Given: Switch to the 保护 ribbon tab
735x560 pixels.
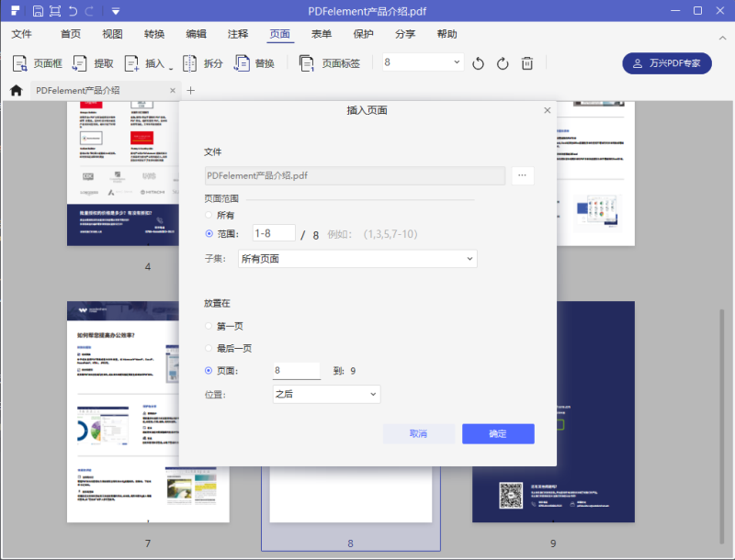Looking at the screenshot, I should coord(363,34).
